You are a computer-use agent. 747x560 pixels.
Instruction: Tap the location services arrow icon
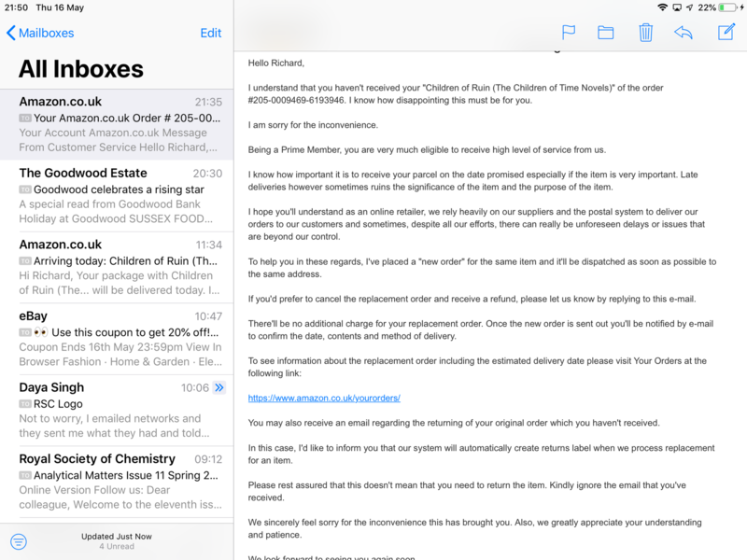(689, 7)
